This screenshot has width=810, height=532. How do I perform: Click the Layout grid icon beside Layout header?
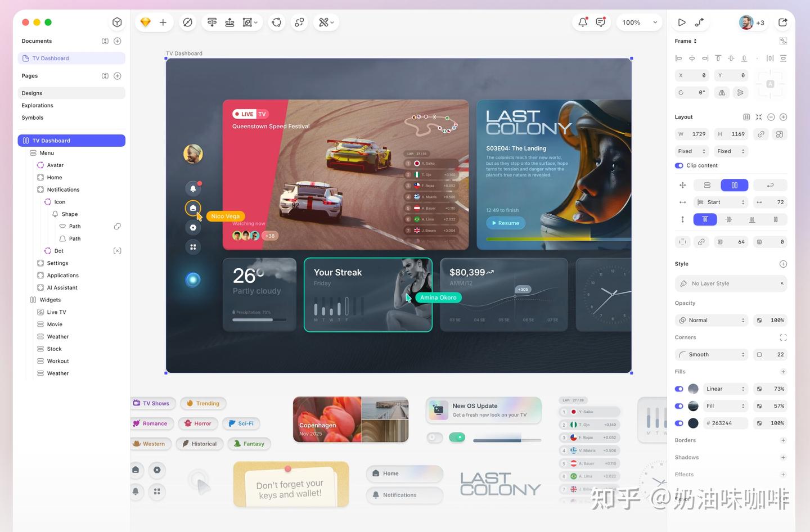(746, 117)
